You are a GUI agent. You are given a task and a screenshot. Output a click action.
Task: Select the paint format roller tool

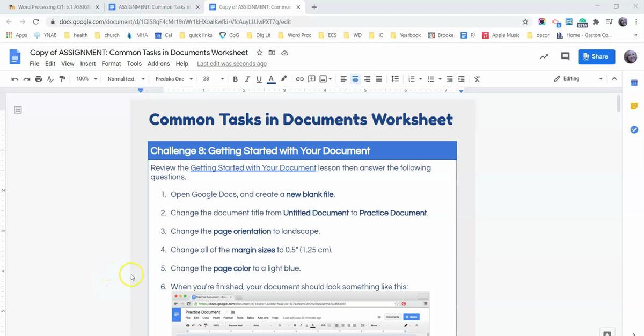62,79
